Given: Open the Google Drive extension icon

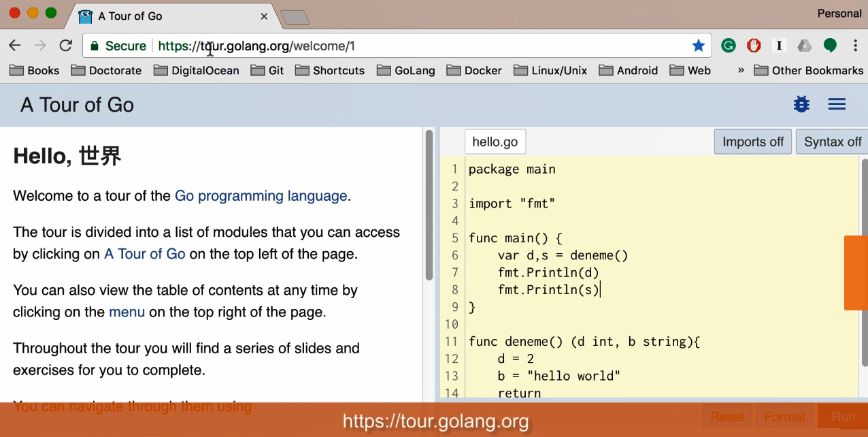Looking at the screenshot, I should [805, 46].
